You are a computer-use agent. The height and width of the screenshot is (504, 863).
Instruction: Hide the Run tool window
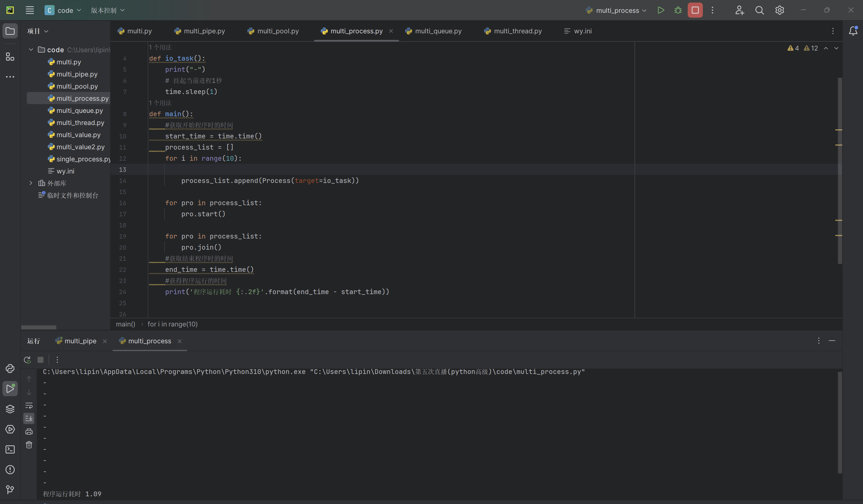tap(832, 341)
